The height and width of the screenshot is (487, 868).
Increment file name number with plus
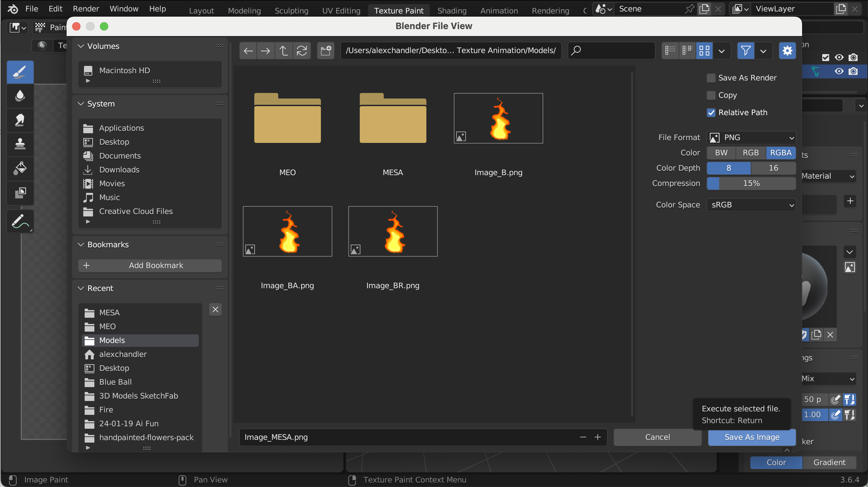(x=597, y=437)
